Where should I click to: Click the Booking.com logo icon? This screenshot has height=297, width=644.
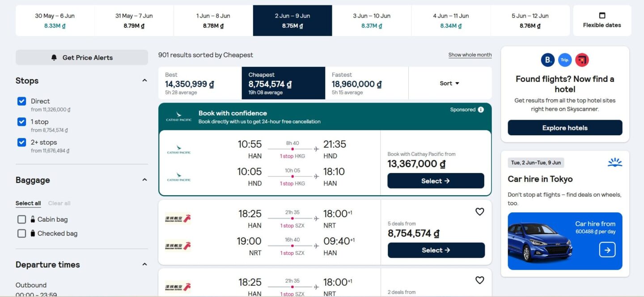pyautogui.click(x=548, y=60)
